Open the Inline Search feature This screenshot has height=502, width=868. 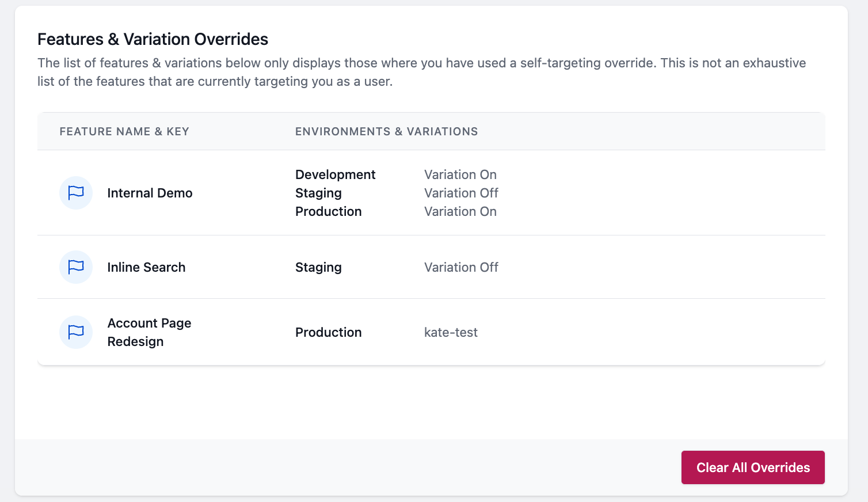tap(146, 267)
